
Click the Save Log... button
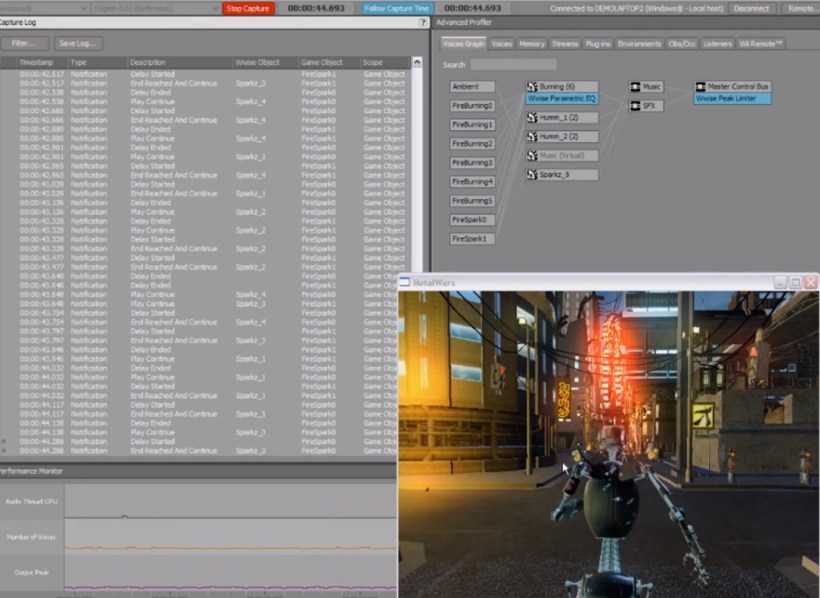coord(77,43)
